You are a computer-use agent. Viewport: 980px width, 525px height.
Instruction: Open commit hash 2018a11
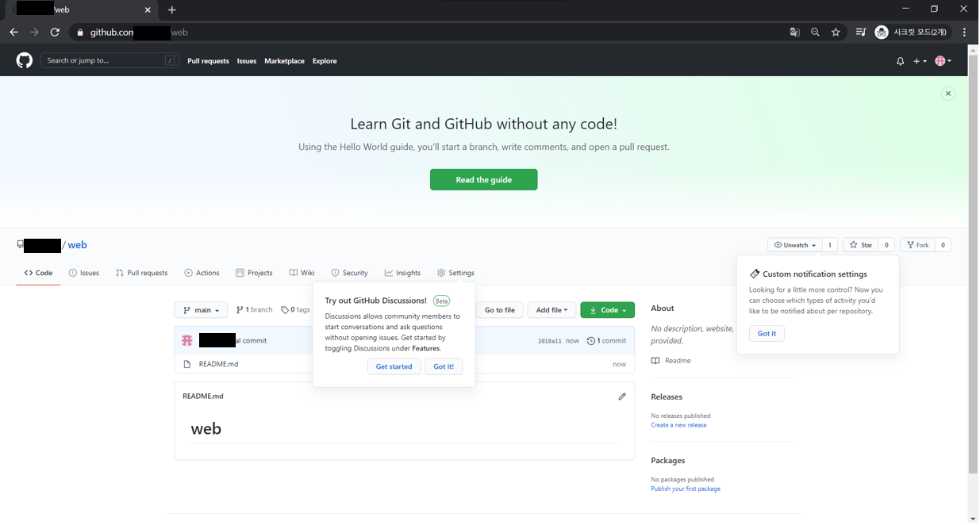point(549,341)
